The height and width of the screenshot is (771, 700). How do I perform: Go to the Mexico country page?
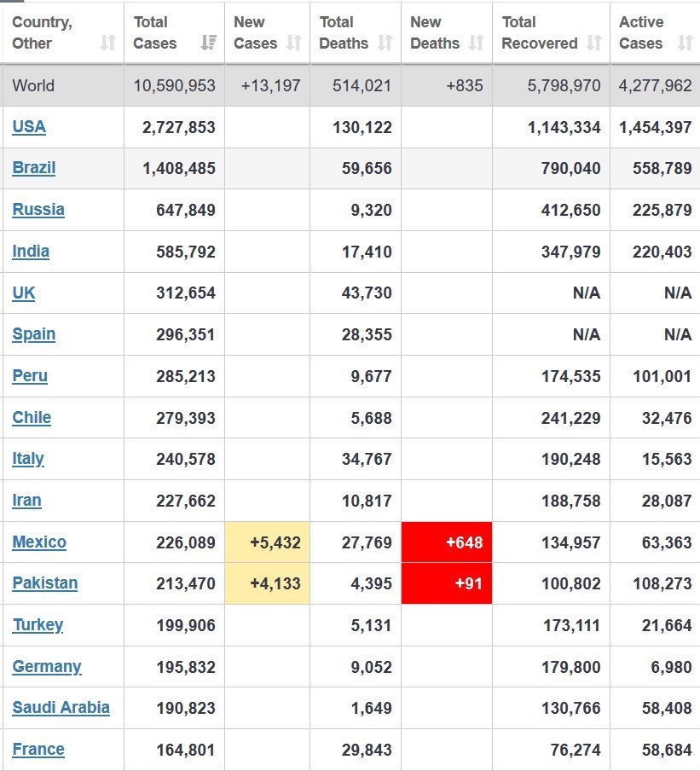click(x=39, y=542)
